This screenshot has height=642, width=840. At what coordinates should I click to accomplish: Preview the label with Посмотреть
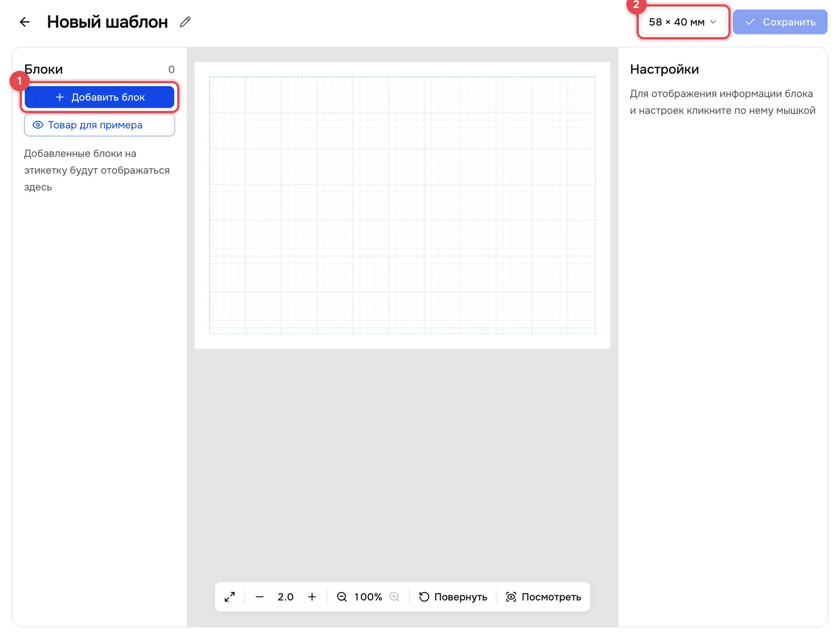coord(543,597)
